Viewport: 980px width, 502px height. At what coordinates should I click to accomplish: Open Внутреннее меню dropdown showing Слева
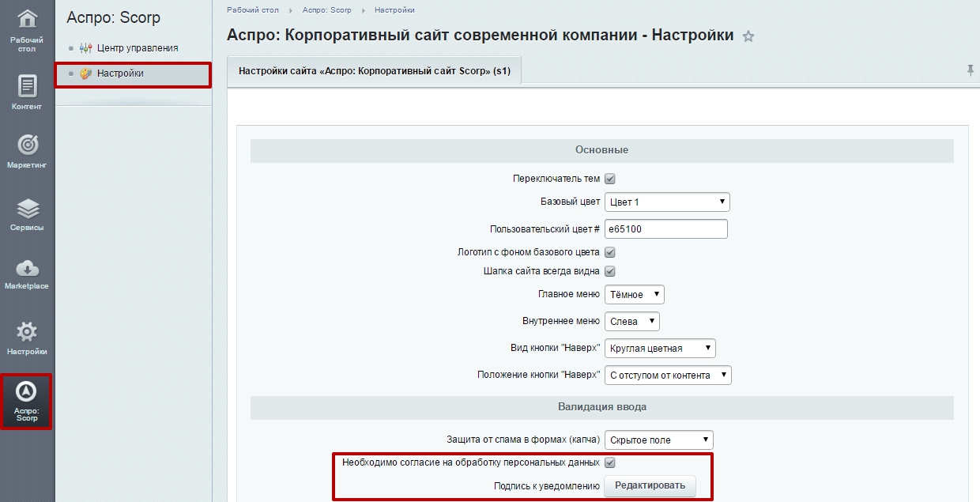(x=631, y=322)
